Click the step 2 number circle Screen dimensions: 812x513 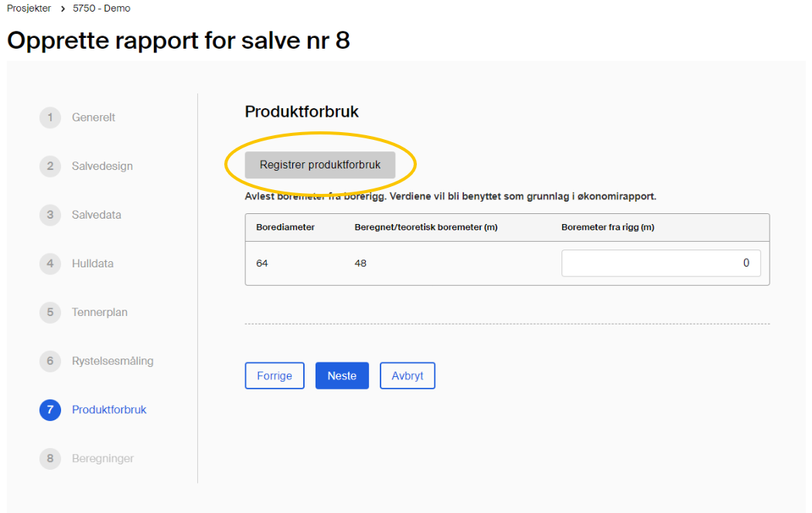point(49,166)
